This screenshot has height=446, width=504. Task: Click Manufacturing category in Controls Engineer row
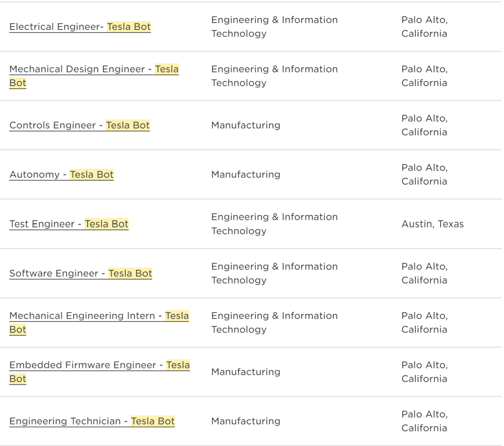pyautogui.click(x=245, y=125)
